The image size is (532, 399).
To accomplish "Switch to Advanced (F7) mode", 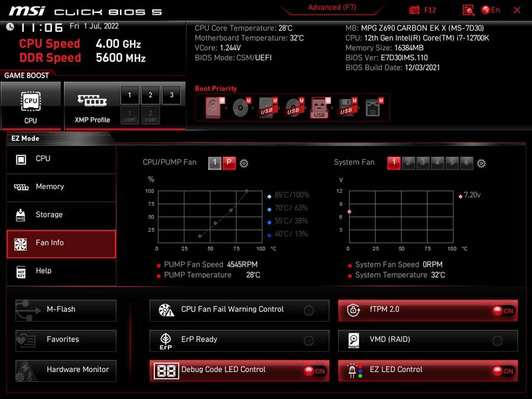I will point(332,8).
